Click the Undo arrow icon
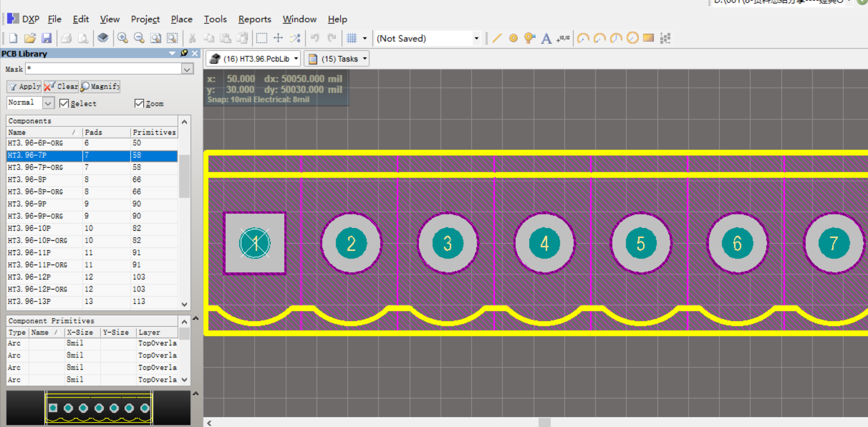Viewport: 868px width, 427px height. click(315, 38)
